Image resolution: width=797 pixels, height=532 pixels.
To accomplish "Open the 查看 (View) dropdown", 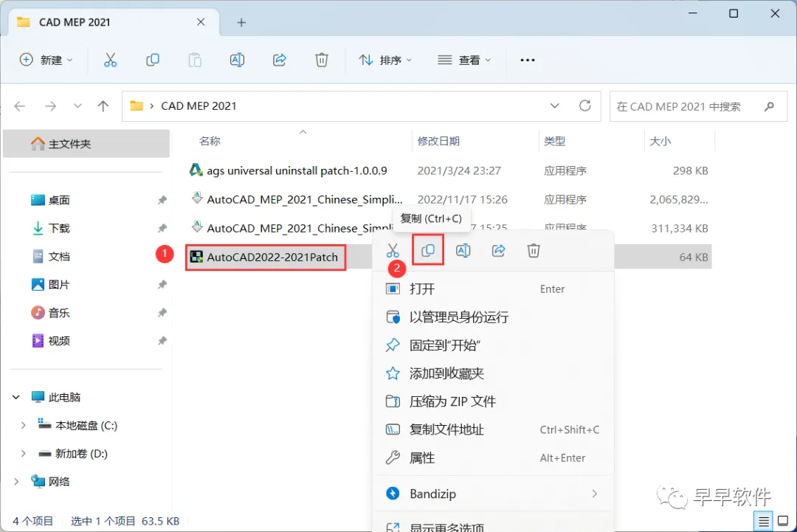I will coord(465,60).
